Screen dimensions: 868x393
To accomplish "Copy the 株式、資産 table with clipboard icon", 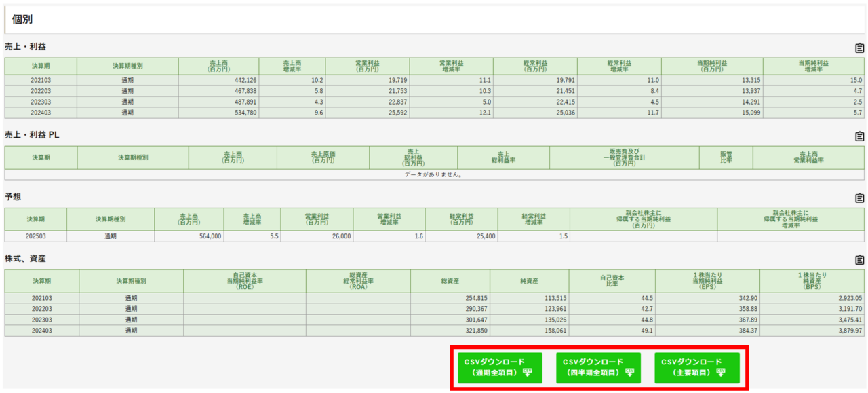I will tap(859, 260).
